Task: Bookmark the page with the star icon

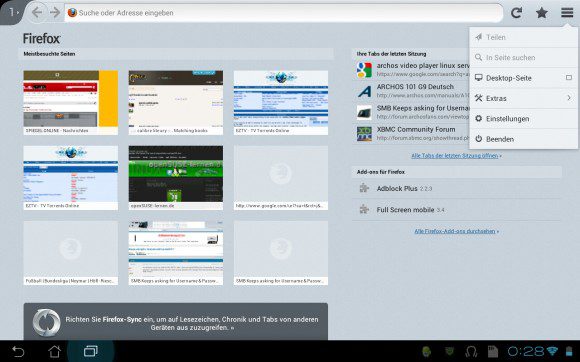Action: coord(542,13)
